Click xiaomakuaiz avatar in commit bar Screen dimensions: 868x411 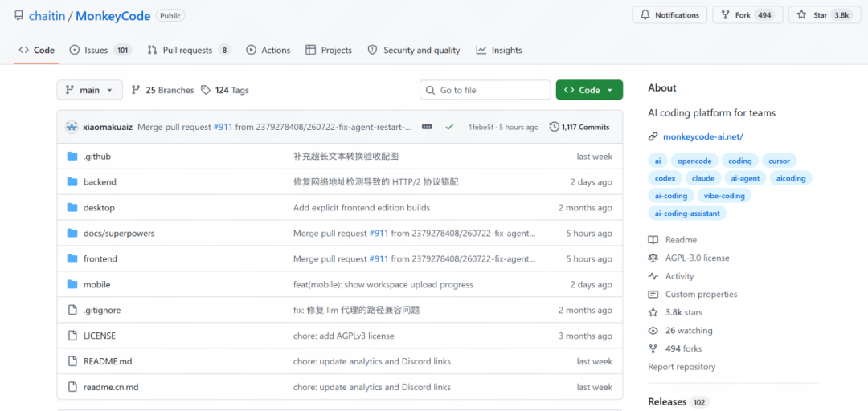[x=72, y=127]
